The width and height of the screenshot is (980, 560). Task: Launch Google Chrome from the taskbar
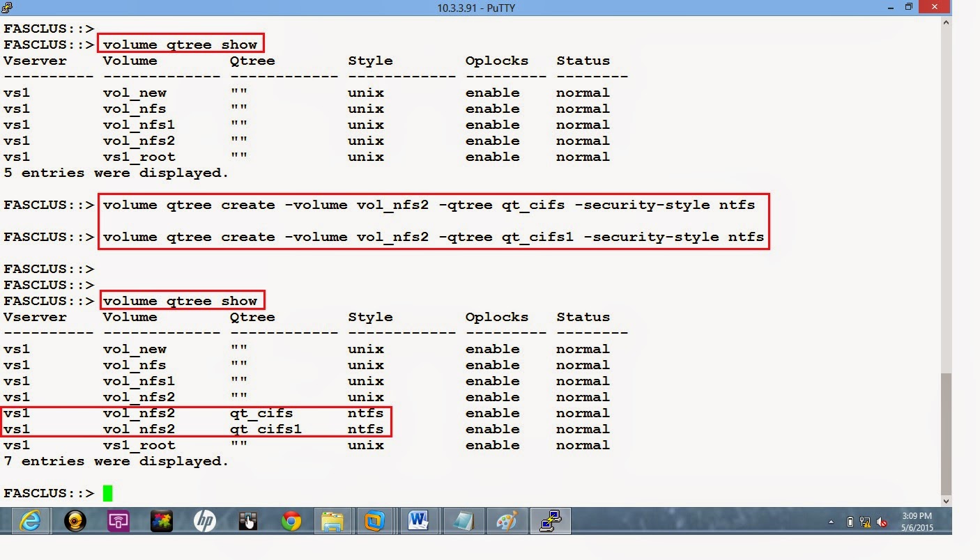point(291,520)
